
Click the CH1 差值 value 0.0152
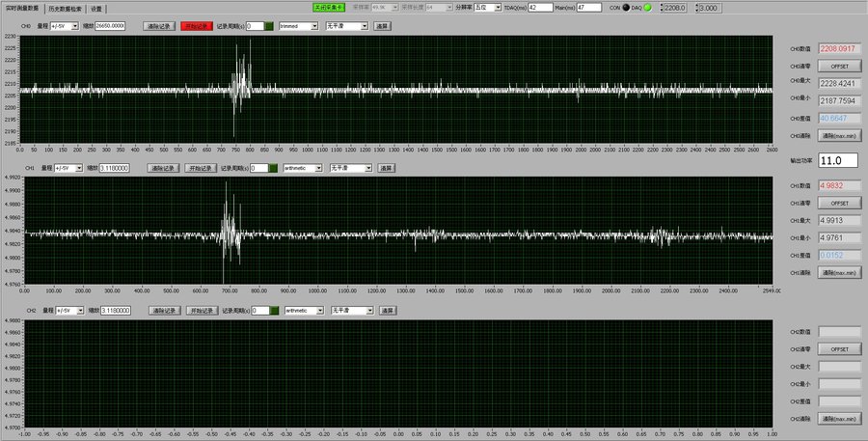click(x=840, y=255)
